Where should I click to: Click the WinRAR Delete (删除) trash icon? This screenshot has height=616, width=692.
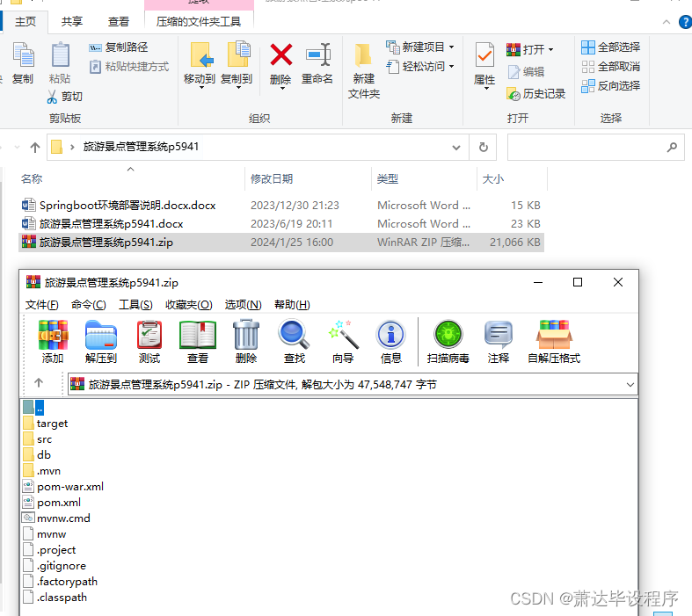(x=246, y=335)
